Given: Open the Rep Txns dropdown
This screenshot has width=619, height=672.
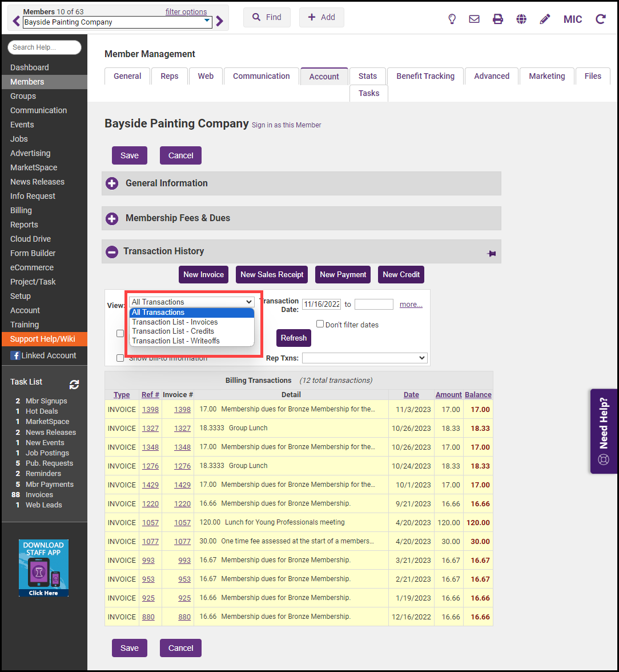Looking at the screenshot, I should 364,358.
